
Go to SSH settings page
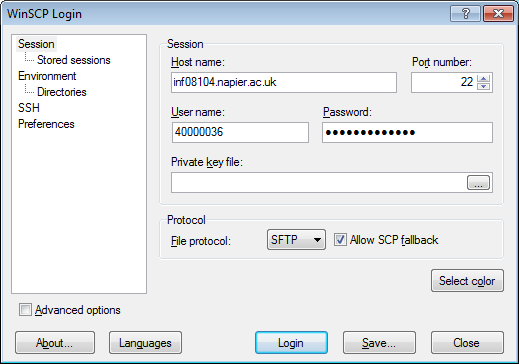tap(29, 108)
